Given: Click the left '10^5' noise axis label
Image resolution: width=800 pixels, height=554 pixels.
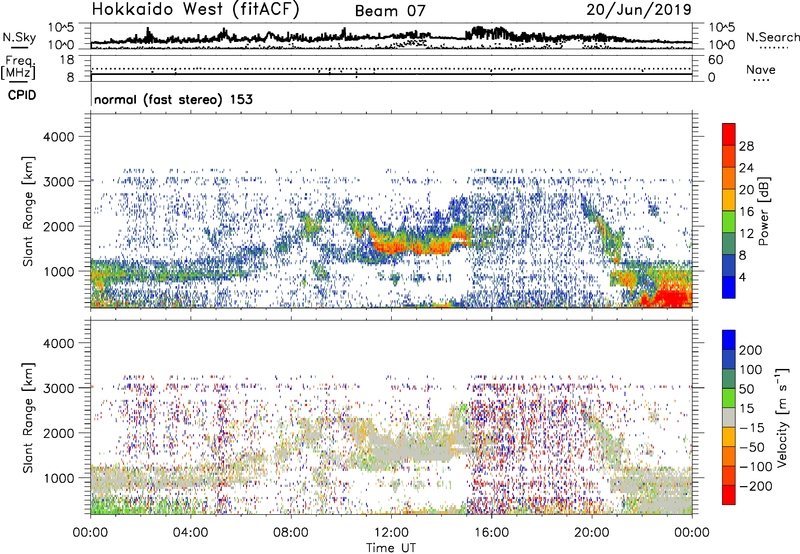Looking at the screenshot, I should [x=61, y=28].
